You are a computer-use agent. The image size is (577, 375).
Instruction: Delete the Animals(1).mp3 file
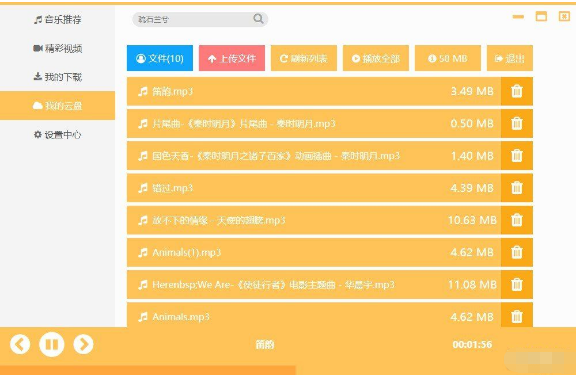click(517, 252)
